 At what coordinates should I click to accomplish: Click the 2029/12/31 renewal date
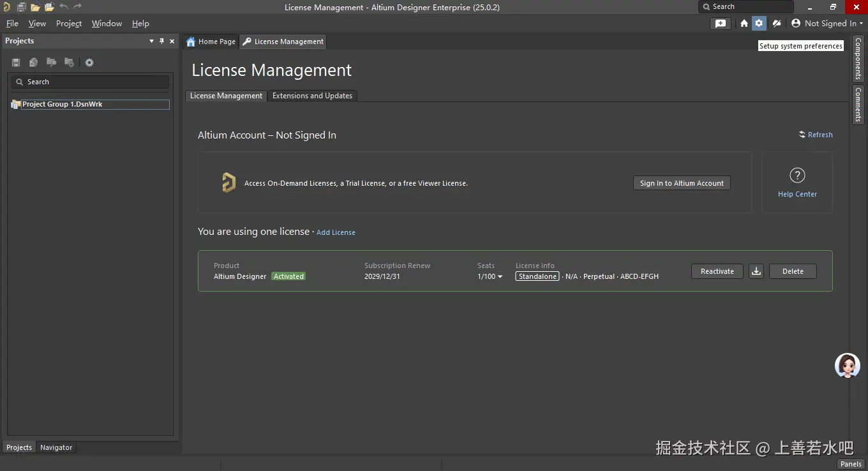click(382, 276)
